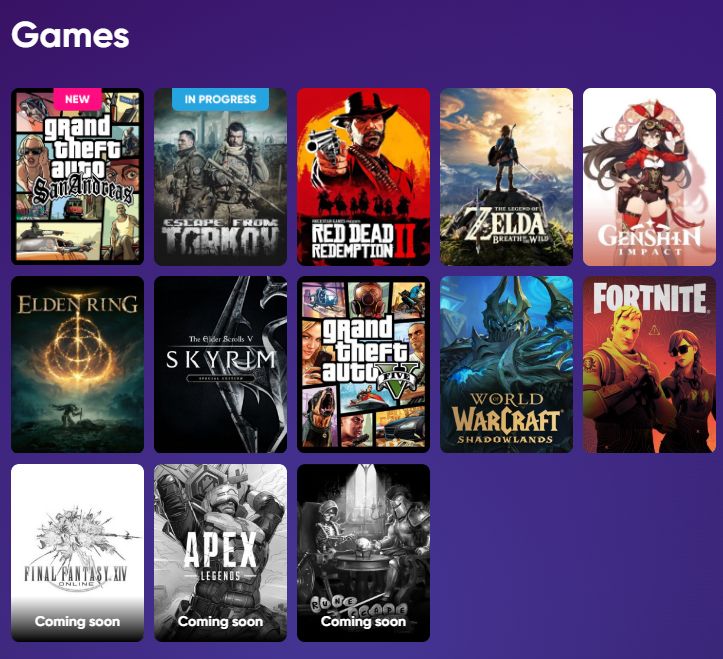Open The Elder Scrolls V Skyrim tile
The height and width of the screenshot is (659, 723).
point(220,364)
